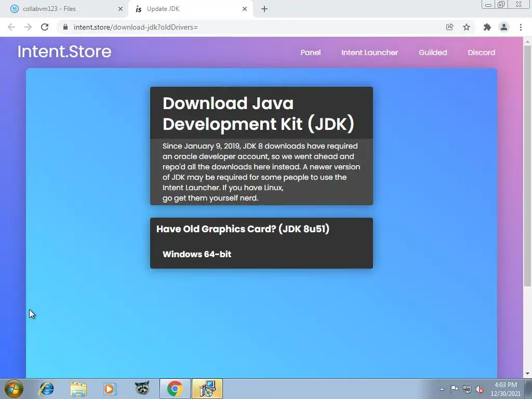
Task: Visit the Discord link
Action: tap(482, 52)
